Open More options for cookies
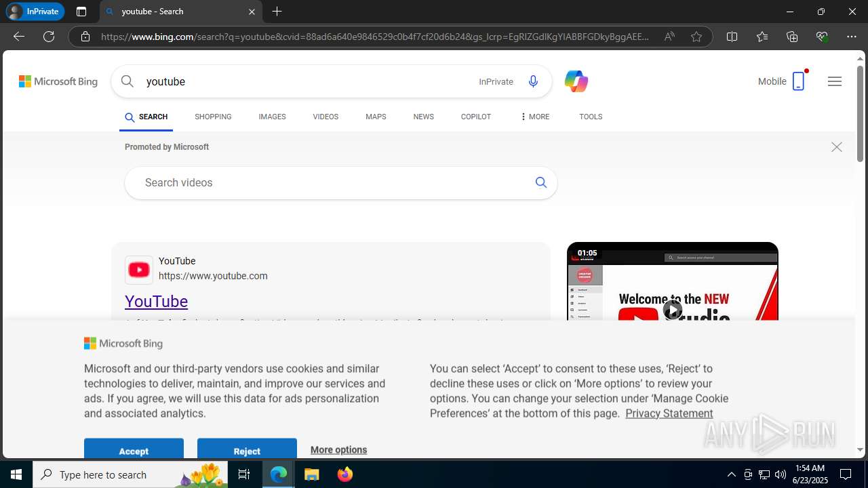 pos(338,449)
